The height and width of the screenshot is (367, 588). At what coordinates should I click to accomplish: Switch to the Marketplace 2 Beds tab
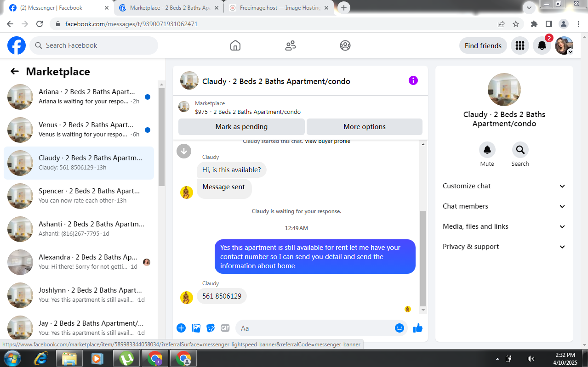[169, 8]
